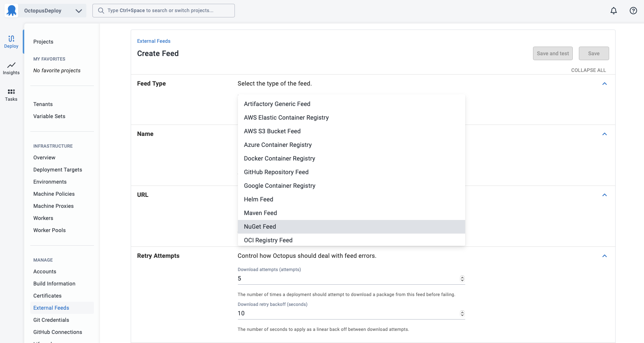The image size is (644, 343).
Task: Select Helm Feed option
Action: click(x=352, y=199)
